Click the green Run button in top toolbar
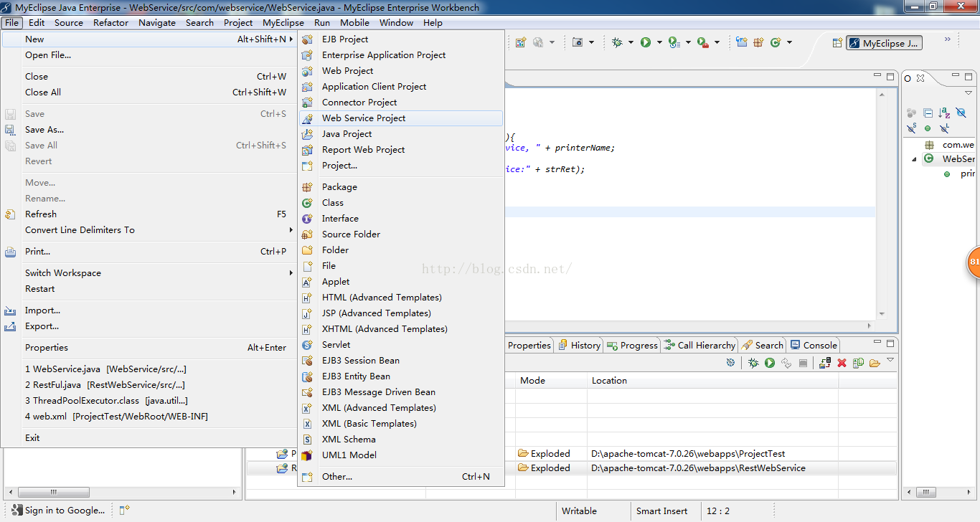Image resolution: width=980 pixels, height=522 pixels. 646,42
